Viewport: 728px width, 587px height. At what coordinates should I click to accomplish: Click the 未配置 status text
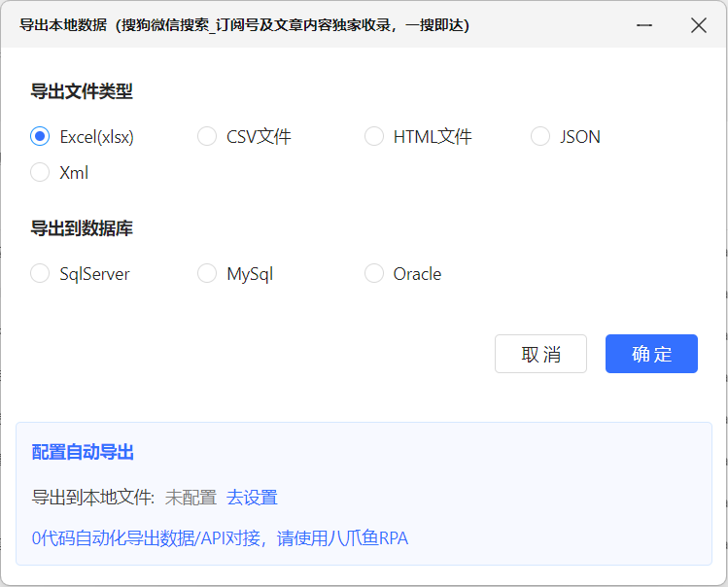tap(191, 498)
